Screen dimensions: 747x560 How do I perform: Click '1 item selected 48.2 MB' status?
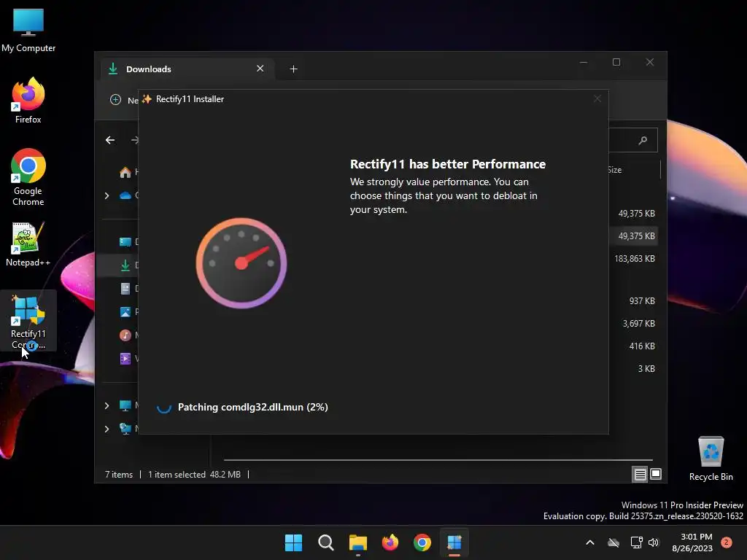pyautogui.click(x=194, y=474)
